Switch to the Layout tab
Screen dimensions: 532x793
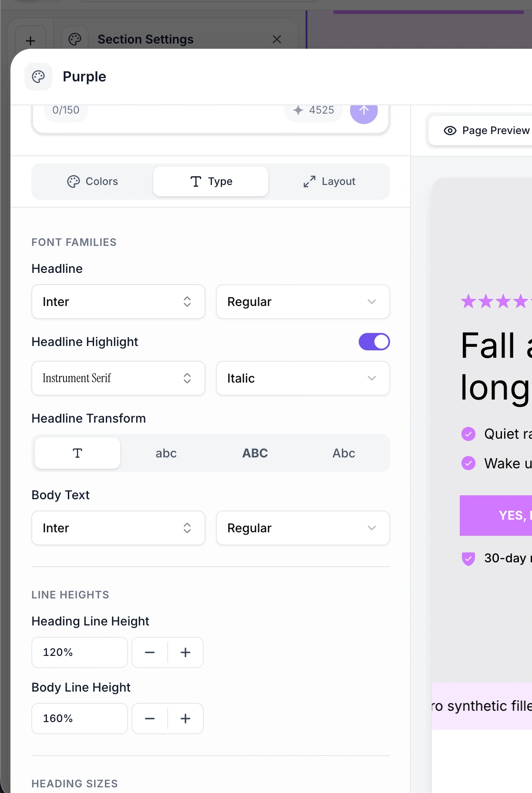[x=329, y=181]
